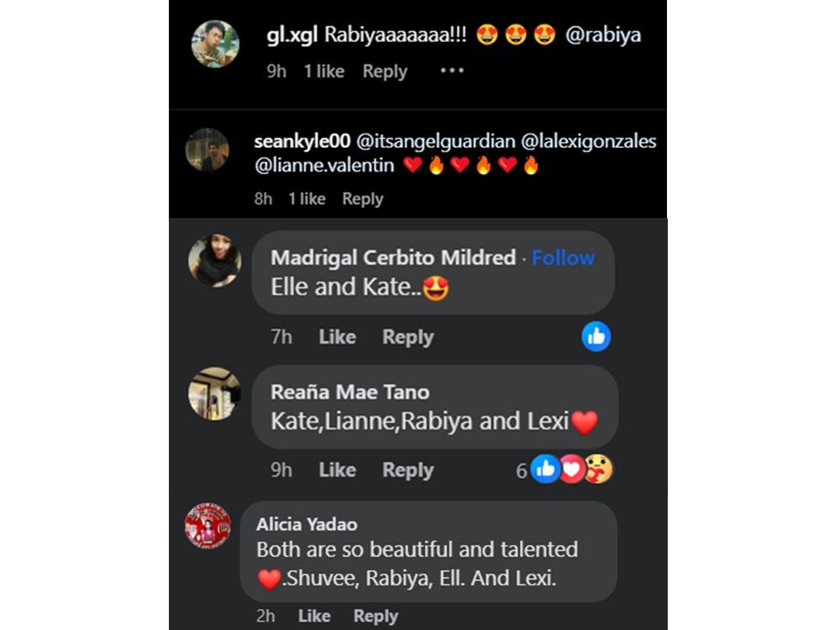Open the three-dots menu on gl.xgl's comment
Image resolution: width=840 pixels, height=630 pixels.
pyautogui.click(x=452, y=71)
